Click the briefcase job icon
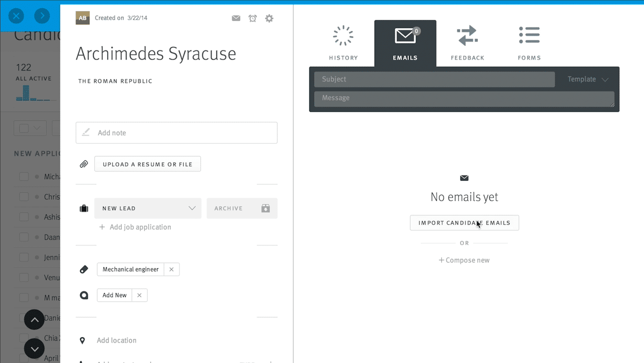 (84, 208)
